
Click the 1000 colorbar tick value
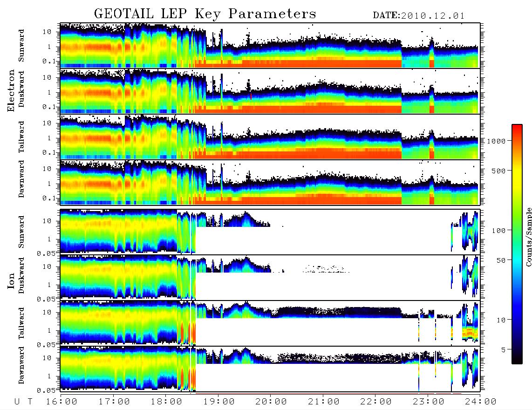click(497, 141)
